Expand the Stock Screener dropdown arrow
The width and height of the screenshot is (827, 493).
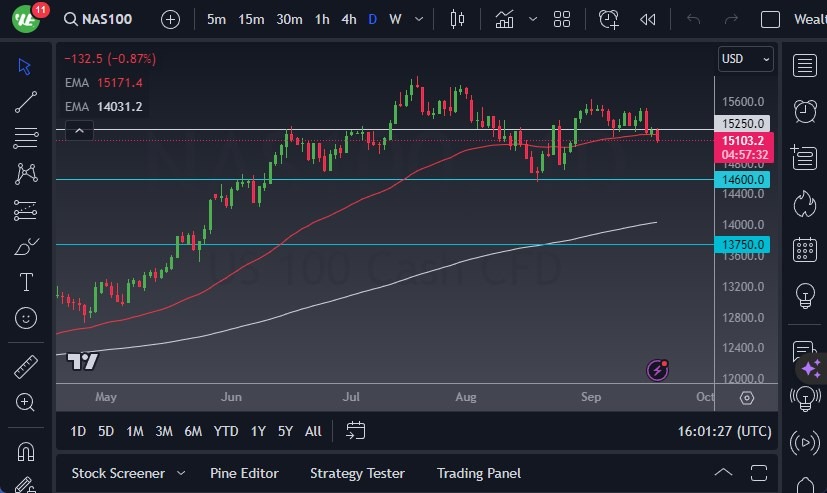point(181,473)
